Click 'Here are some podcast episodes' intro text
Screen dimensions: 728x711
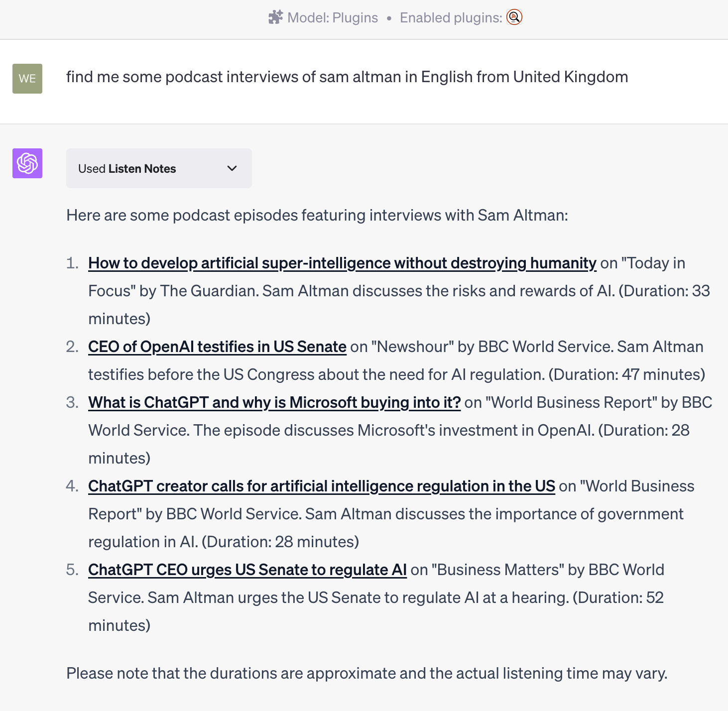pos(317,215)
